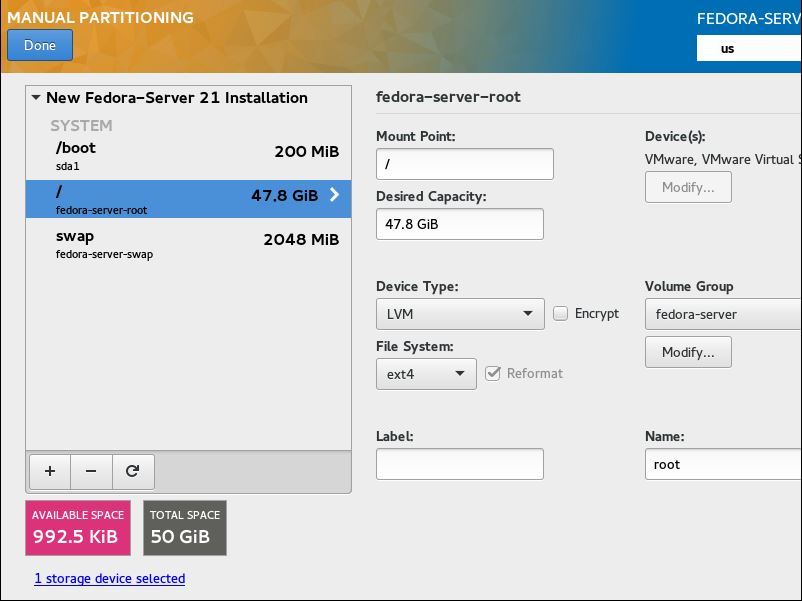
Task: Click the us keyboard layout indicator
Action: [x=749, y=49]
